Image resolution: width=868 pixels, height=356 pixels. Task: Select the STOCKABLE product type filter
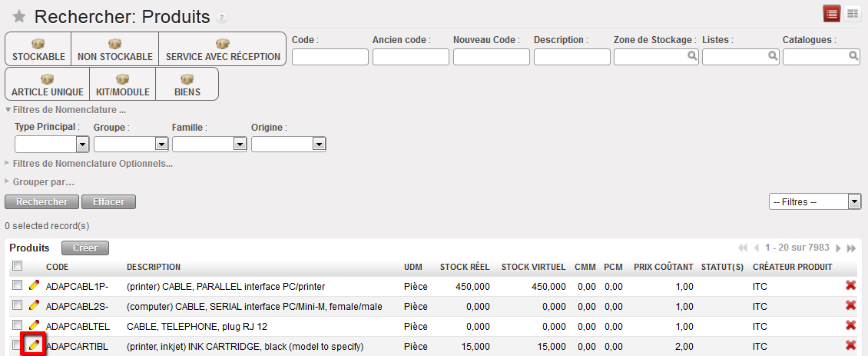click(38, 49)
